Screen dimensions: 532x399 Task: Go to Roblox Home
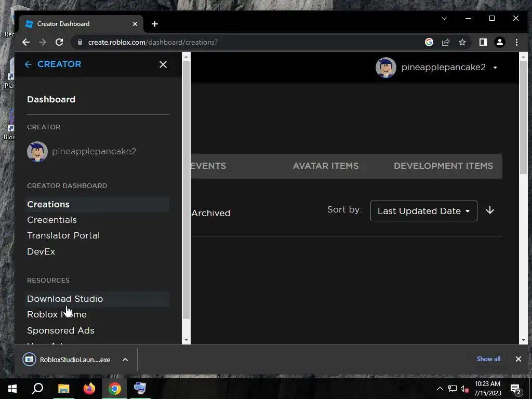point(57,314)
